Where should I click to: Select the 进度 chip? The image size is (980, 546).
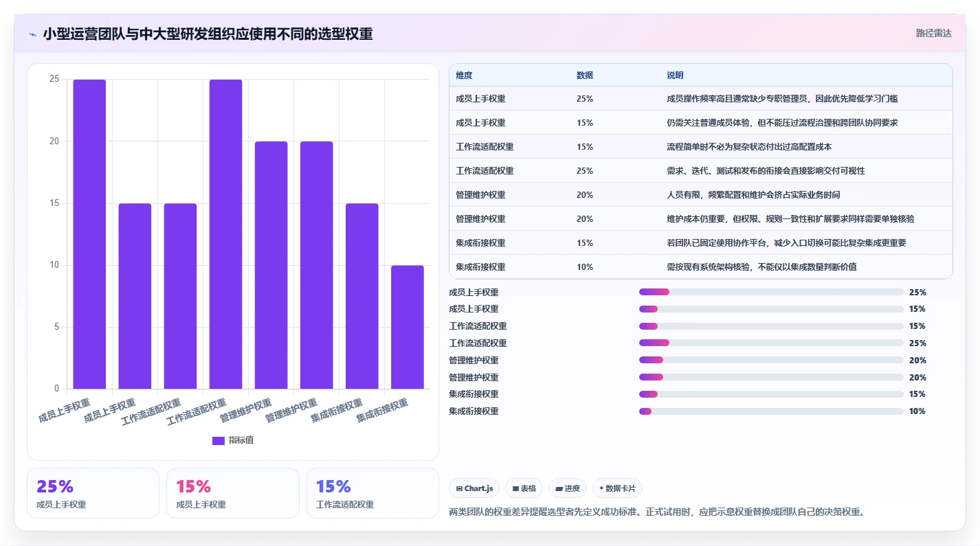[x=568, y=489]
